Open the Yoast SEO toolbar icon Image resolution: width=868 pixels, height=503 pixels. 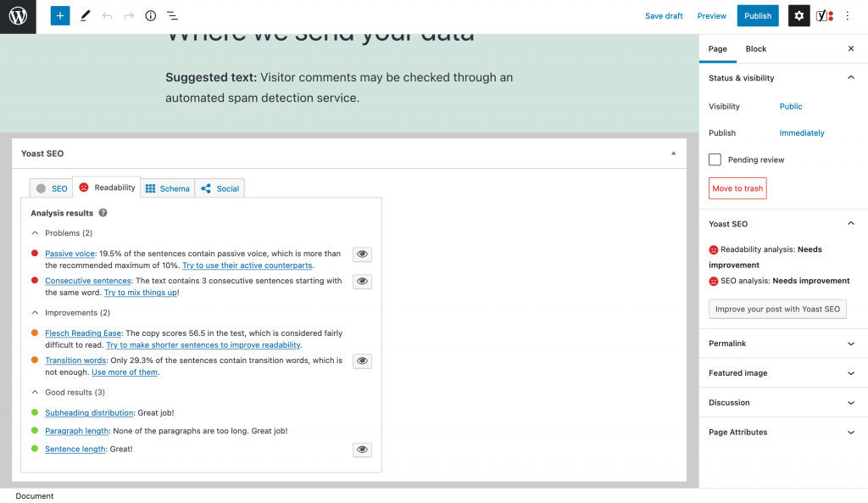824,16
